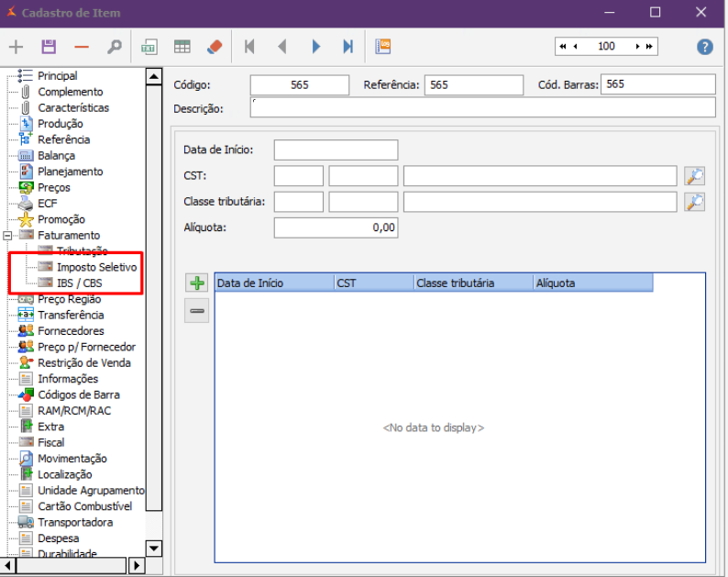This screenshot has height=577, width=728.
Task: Select Principal in the tree
Action: [x=58, y=76]
